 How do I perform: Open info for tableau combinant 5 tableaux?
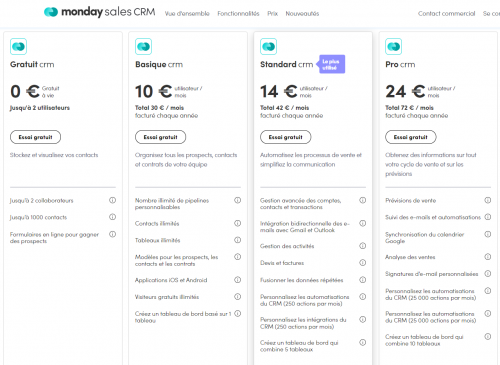(x=363, y=342)
